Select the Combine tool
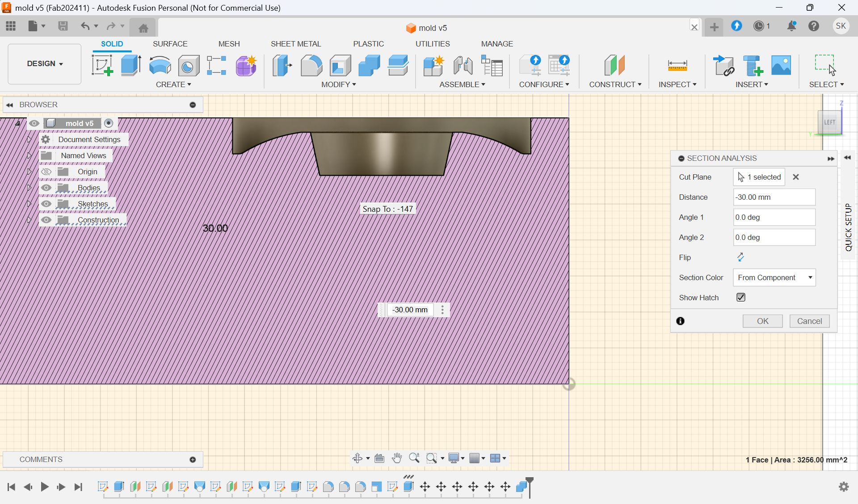Screen dimensions: 858x504 [369, 65]
